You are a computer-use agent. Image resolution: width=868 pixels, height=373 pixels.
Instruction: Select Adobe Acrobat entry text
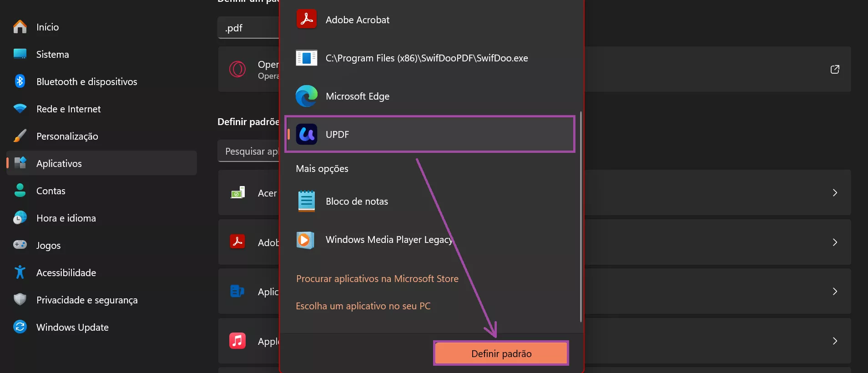pyautogui.click(x=358, y=20)
